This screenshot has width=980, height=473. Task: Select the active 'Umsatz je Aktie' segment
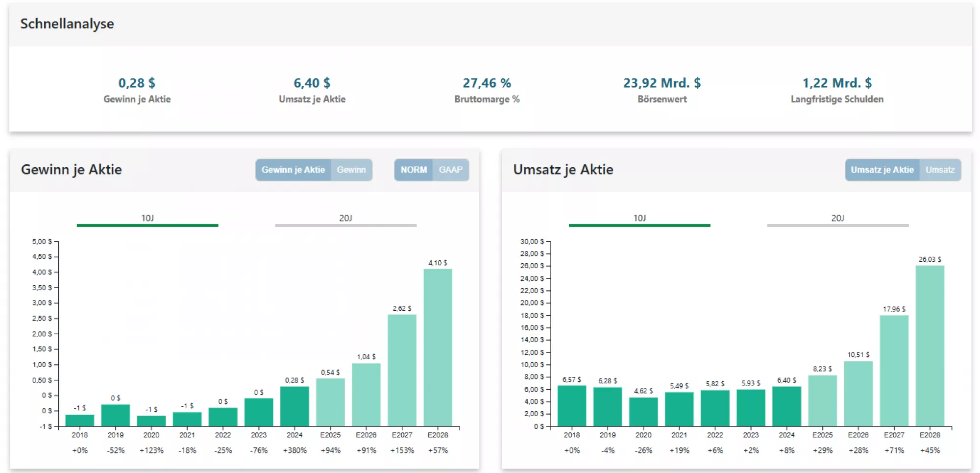click(x=882, y=170)
